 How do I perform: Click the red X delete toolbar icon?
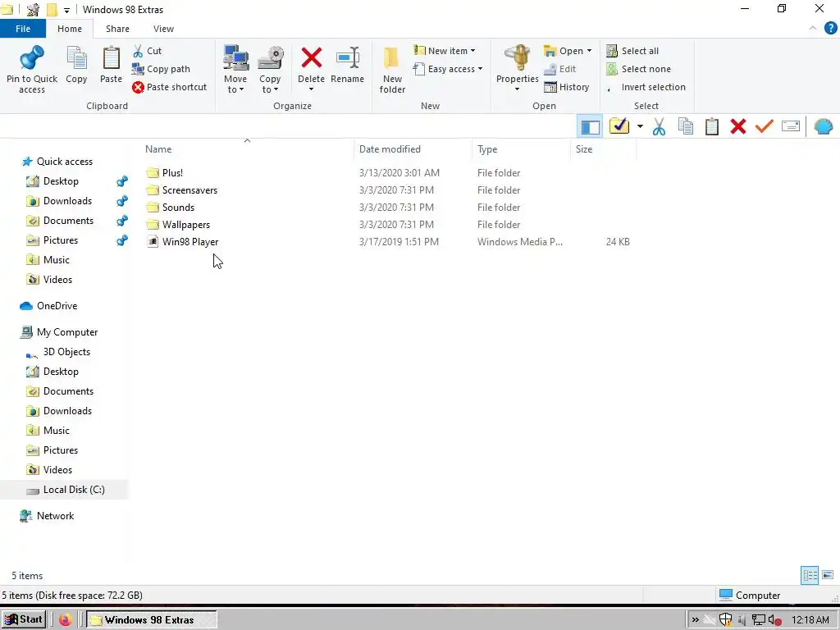738,127
